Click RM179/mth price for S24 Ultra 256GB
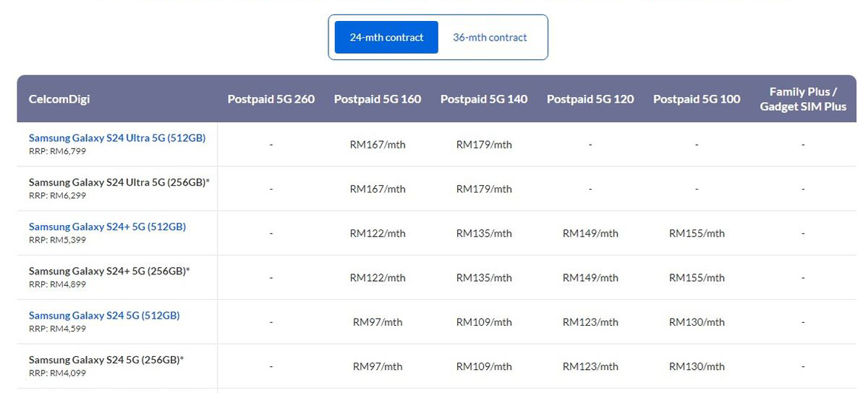 click(484, 189)
